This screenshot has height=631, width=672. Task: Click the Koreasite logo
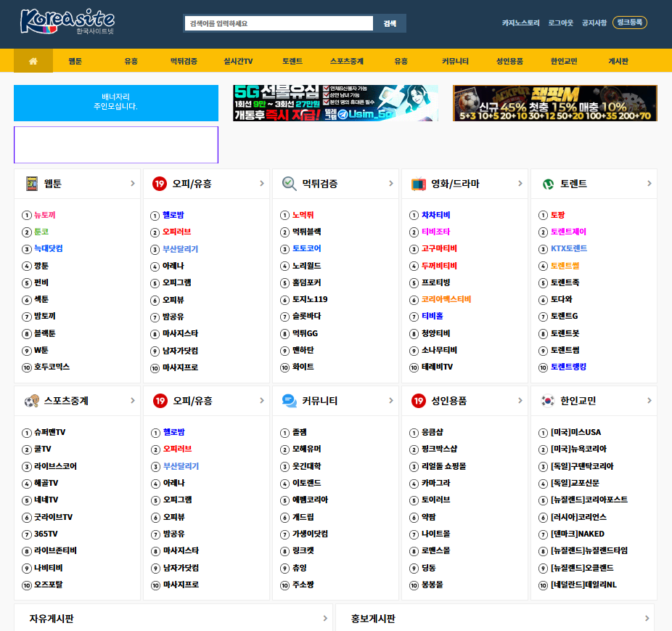click(x=67, y=22)
